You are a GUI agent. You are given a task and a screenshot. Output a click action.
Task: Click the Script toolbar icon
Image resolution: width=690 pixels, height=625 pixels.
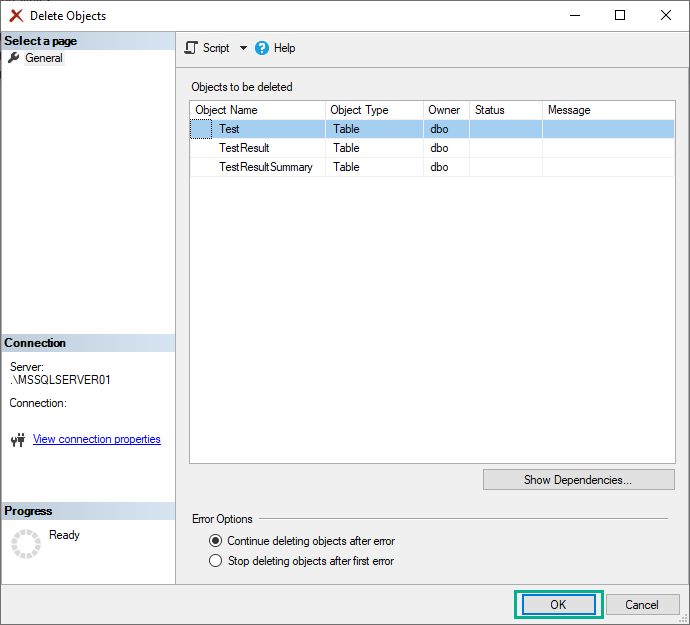[x=191, y=48]
